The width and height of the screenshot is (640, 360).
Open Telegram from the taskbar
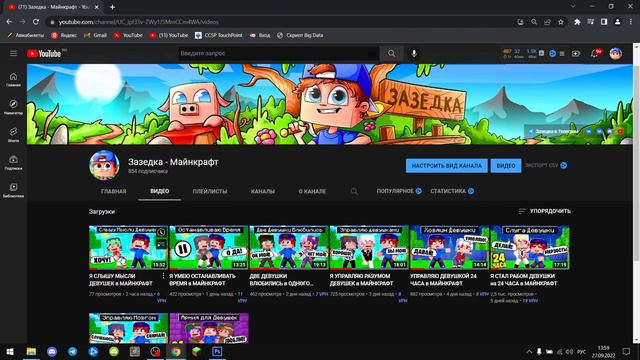[73, 351]
